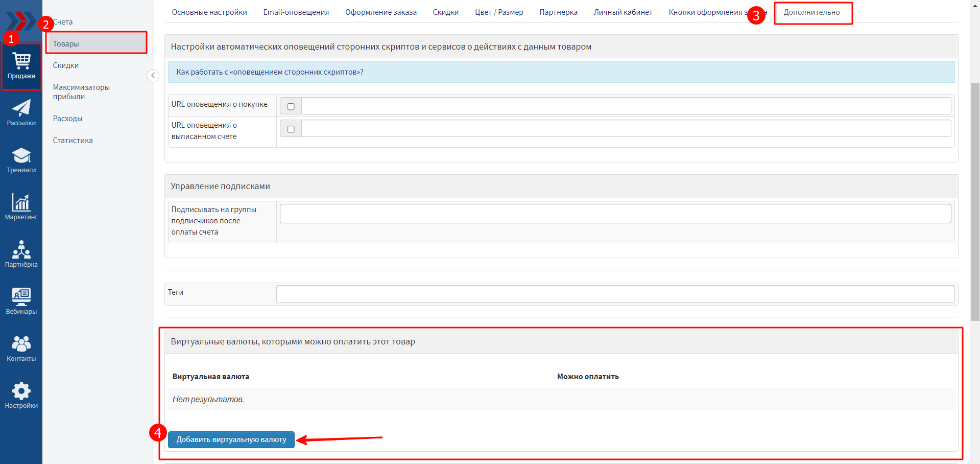Open Контакты people icon
The width and height of the screenshot is (980, 464).
point(21,348)
